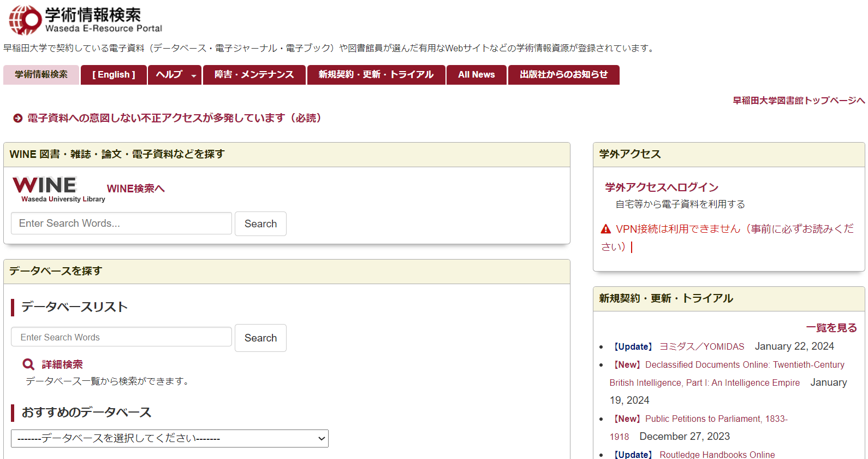This screenshot has height=459, width=868.
Task: Click the Waseda E-Resource Portal globe logo
Action: point(25,20)
